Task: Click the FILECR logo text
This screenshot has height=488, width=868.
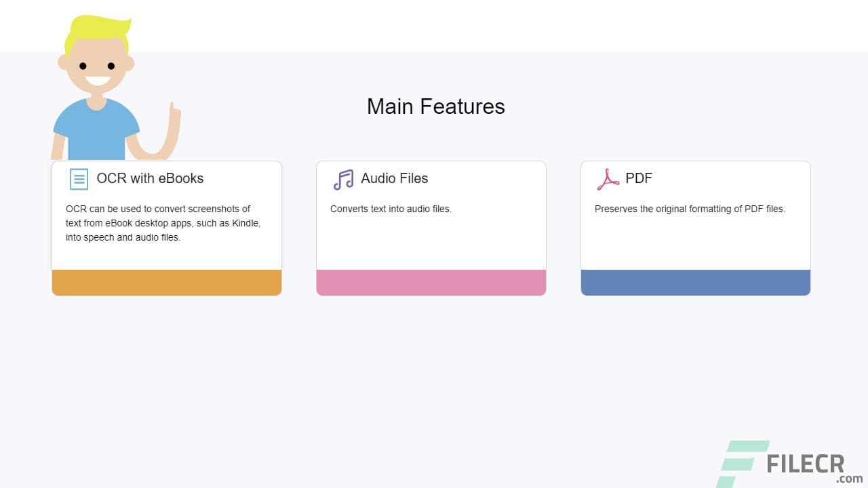Action: point(807,464)
